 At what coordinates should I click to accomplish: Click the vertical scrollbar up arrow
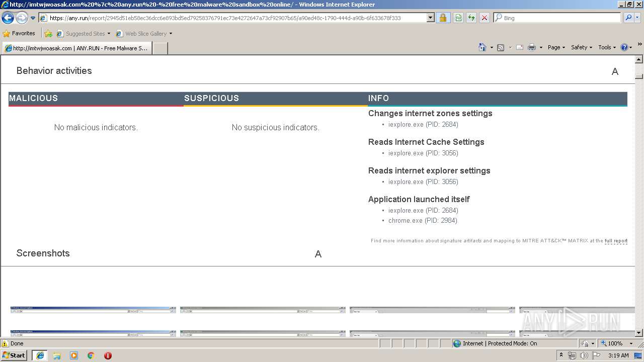click(639, 59)
